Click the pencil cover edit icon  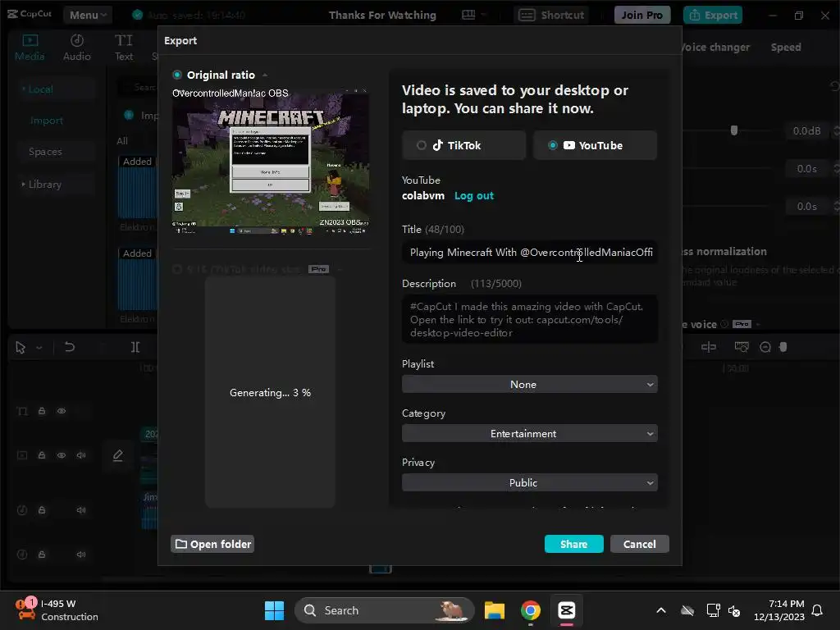(118, 455)
